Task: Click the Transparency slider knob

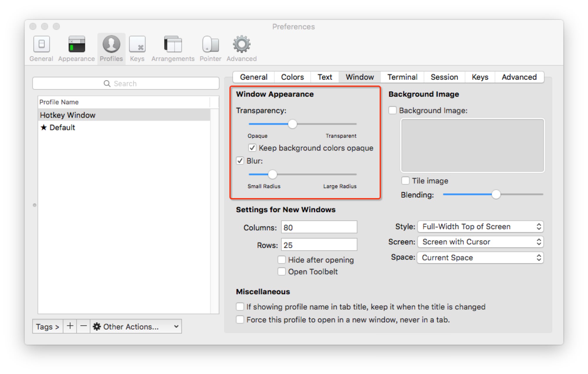Action: pyautogui.click(x=292, y=124)
